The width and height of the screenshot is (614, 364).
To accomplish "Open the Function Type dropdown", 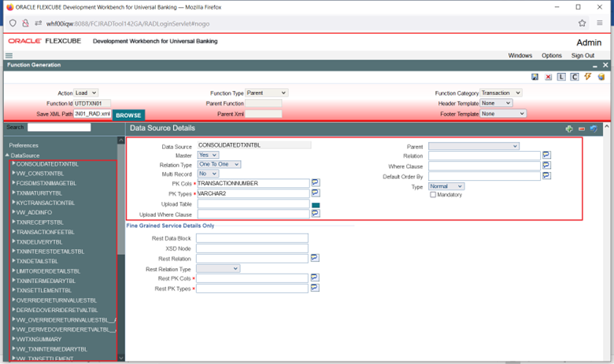I will click(267, 93).
